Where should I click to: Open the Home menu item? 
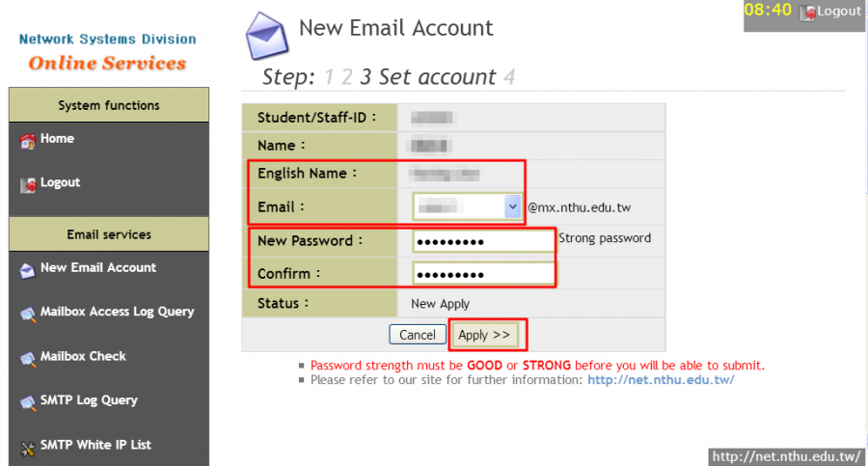[57, 139]
